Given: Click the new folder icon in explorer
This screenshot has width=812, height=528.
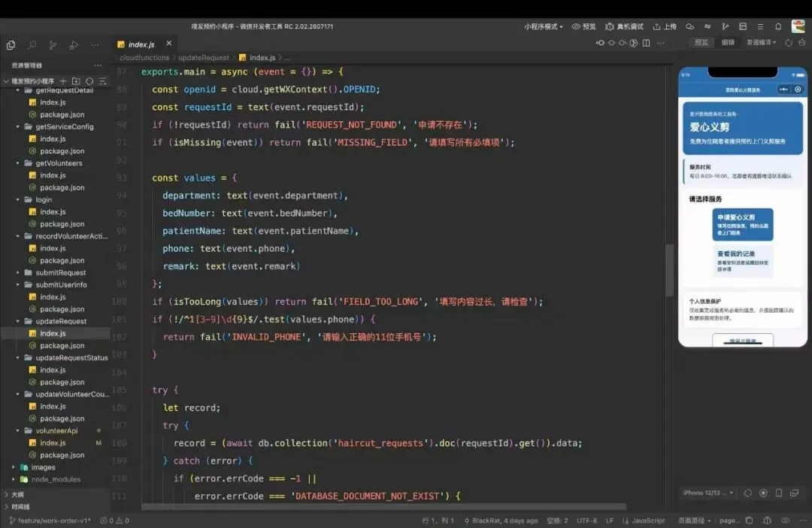Looking at the screenshot, I should coord(76,81).
